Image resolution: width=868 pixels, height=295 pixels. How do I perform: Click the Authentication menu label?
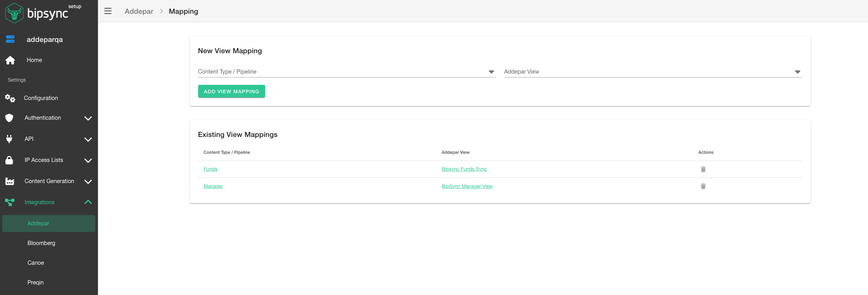[43, 118]
